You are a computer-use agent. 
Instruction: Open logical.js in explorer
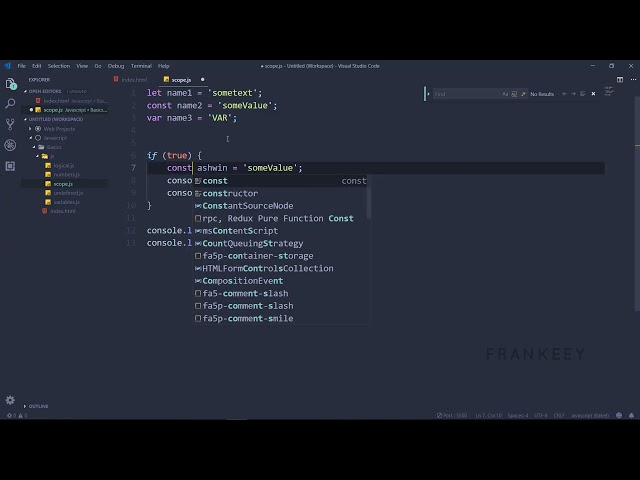point(64,165)
